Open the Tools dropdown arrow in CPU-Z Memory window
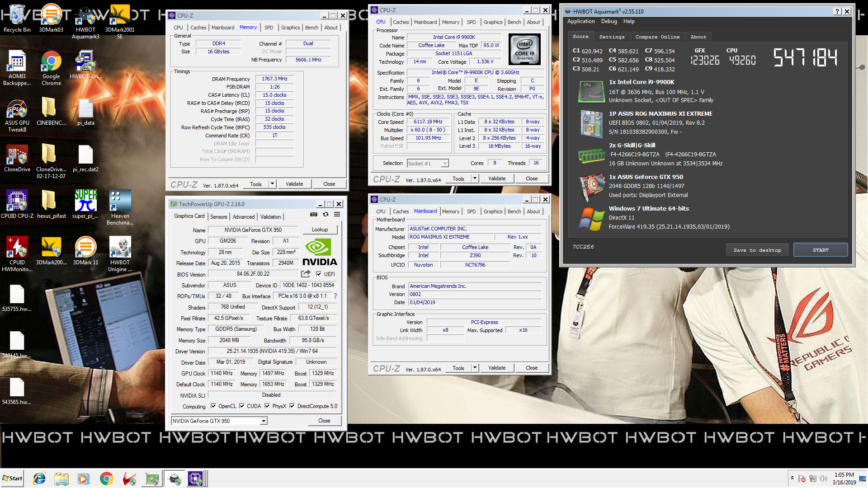 pyautogui.click(x=272, y=184)
